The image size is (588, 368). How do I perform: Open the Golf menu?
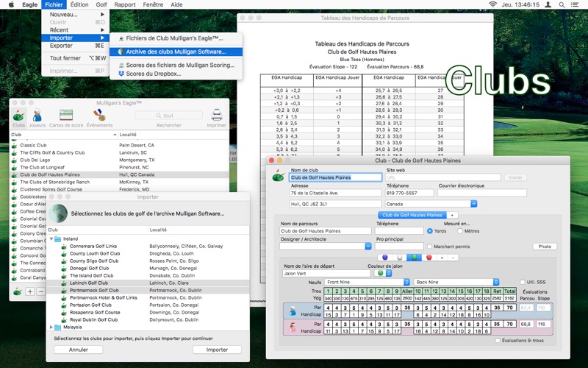click(101, 4)
